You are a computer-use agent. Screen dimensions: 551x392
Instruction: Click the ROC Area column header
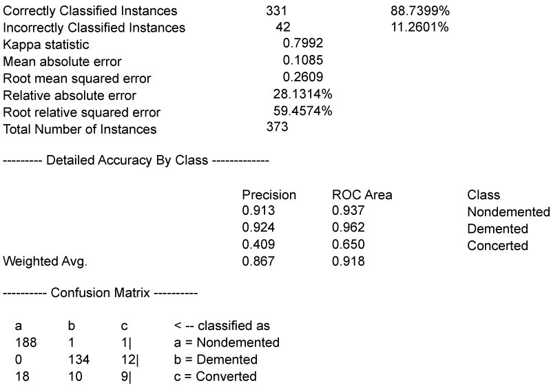(362, 195)
